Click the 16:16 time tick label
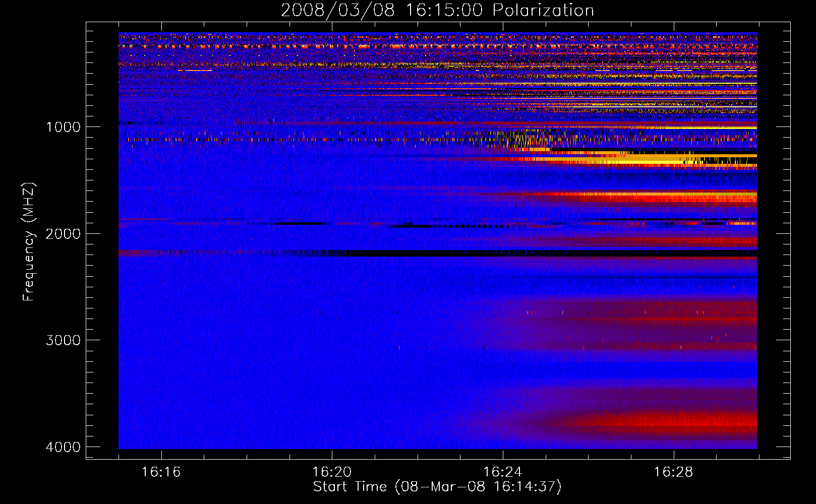The height and width of the screenshot is (504, 816). click(161, 472)
